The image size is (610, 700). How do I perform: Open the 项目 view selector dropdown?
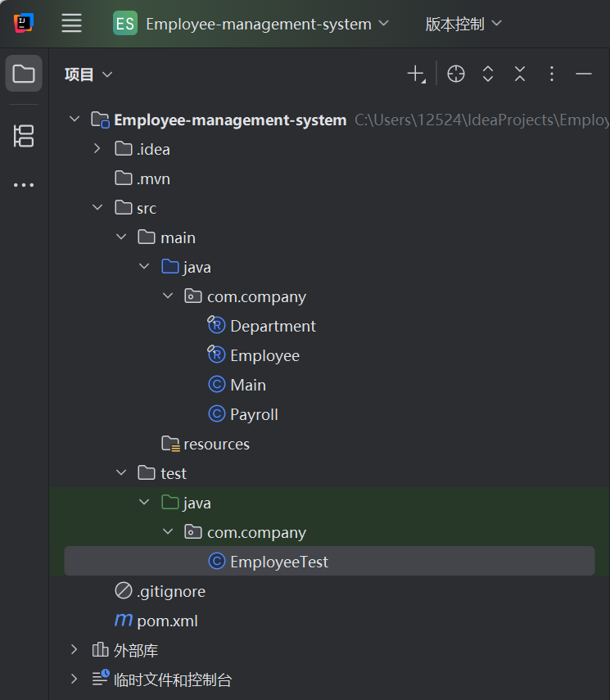pos(88,75)
